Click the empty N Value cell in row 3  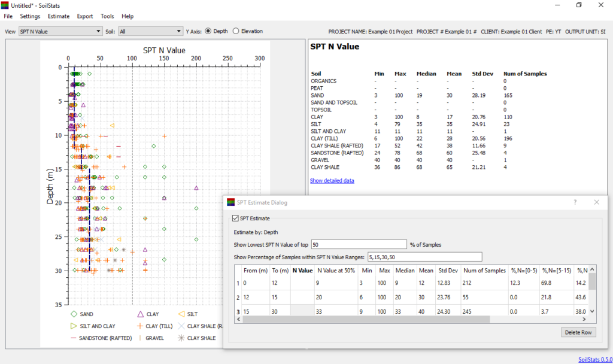click(302, 311)
